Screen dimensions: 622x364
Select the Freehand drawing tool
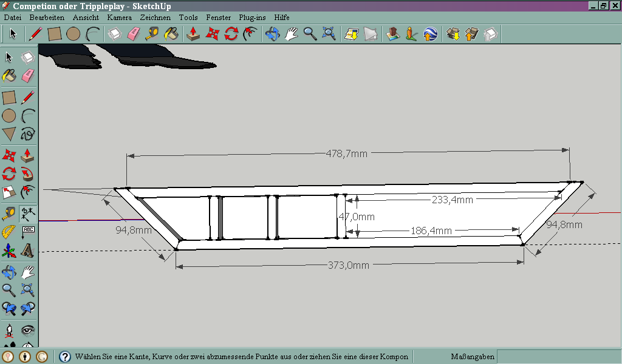27,134
